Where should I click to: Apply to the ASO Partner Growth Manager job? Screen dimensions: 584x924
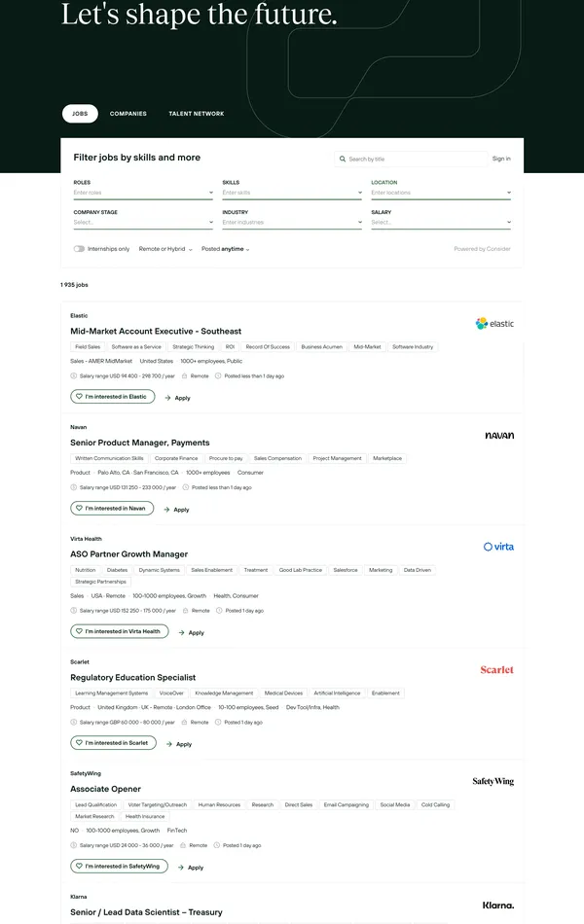[190, 632]
